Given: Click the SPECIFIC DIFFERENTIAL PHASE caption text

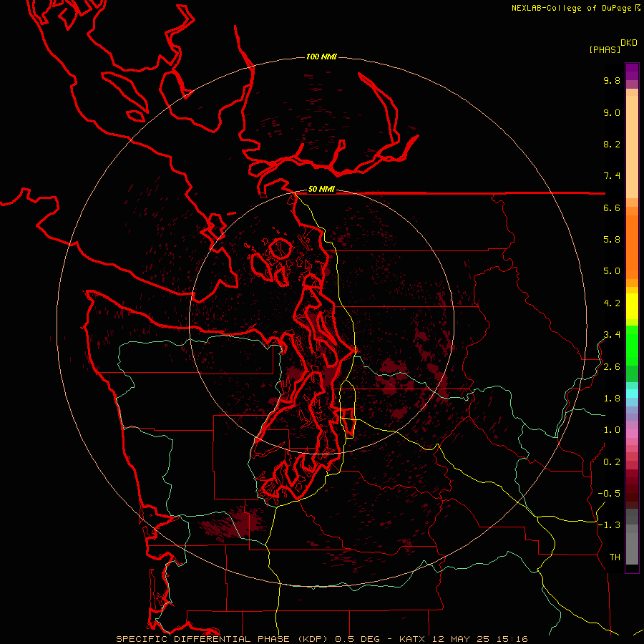Looking at the screenshot, I should click(x=203, y=639).
